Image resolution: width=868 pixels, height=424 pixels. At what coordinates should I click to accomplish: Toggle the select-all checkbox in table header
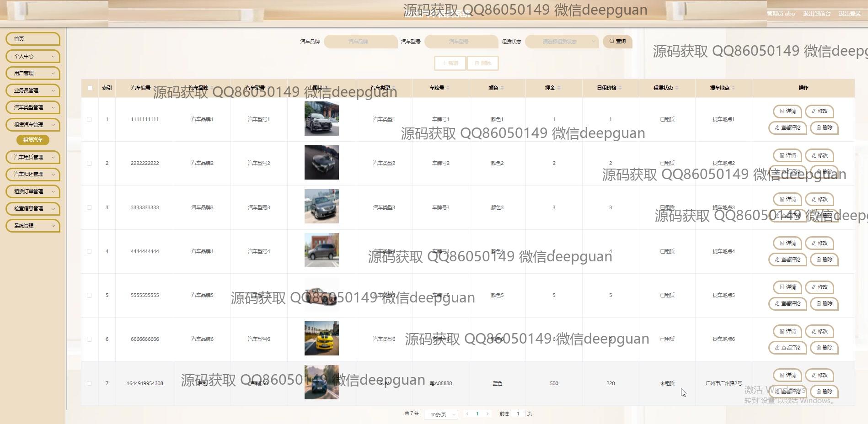[x=90, y=88]
